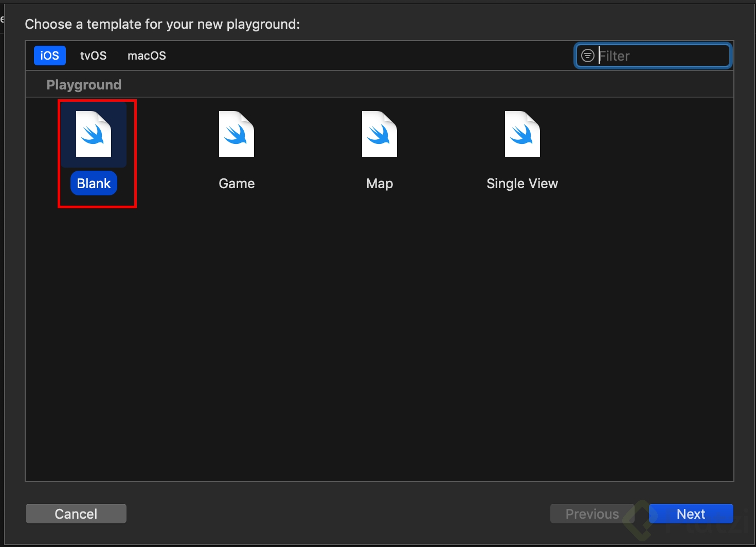Click the filter icon in search box
The height and width of the screenshot is (547, 756).
(x=587, y=56)
